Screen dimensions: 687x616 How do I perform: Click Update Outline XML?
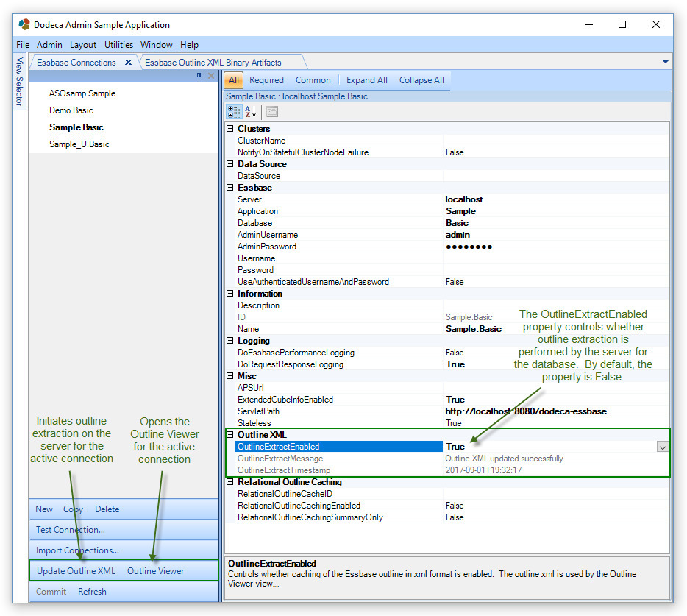(76, 571)
